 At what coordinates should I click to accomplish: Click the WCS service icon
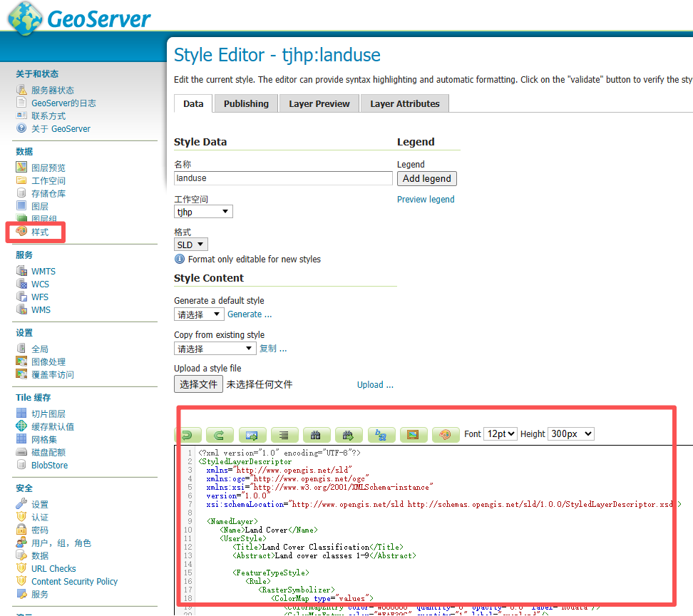21,283
